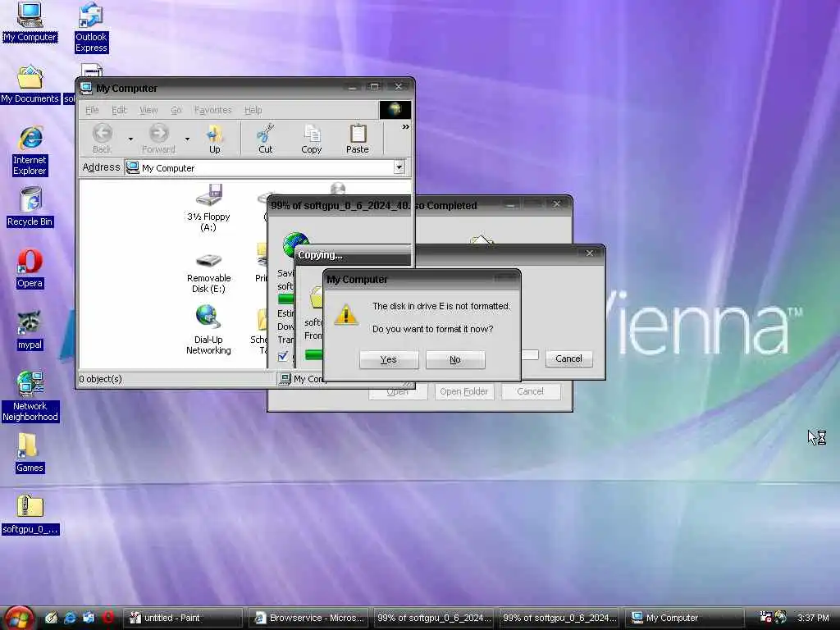Viewport: 840px width, 630px height.
Task: Click the 3:37 PM clock
Action: (813, 618)
